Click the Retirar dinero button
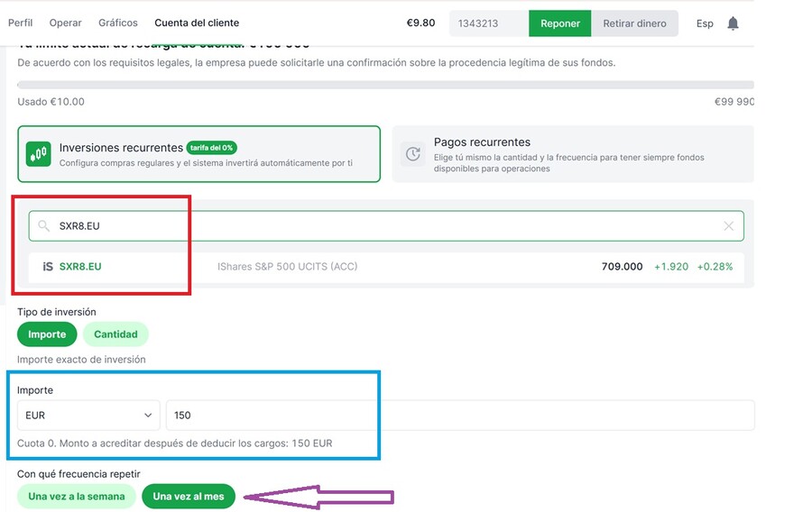 pos(634,23)
